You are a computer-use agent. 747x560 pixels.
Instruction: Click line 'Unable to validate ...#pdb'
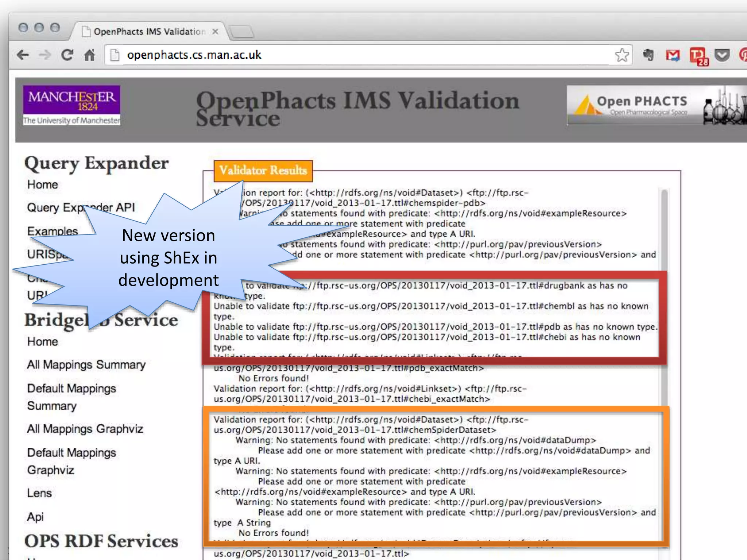point(436,327)
